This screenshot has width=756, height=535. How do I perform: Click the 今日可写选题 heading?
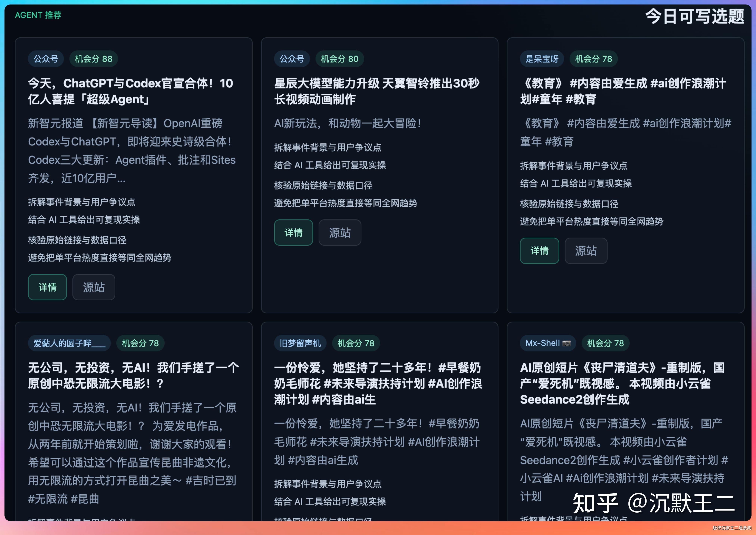[x=694, y=16]
